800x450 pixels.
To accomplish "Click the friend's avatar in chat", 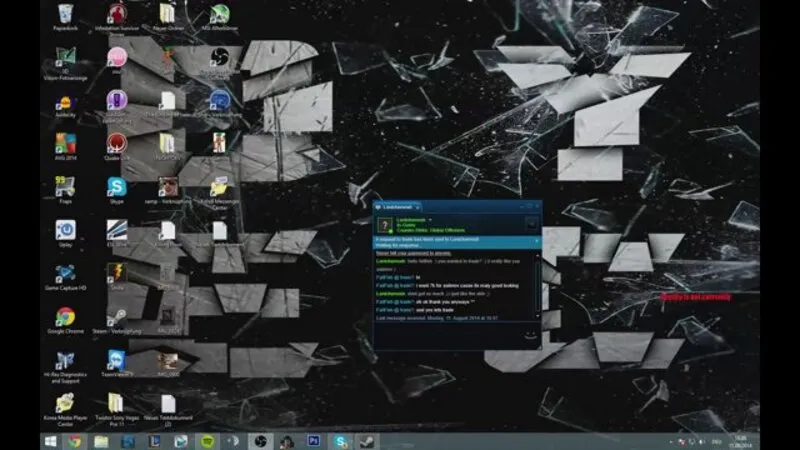I will click(x=385, y=225).
